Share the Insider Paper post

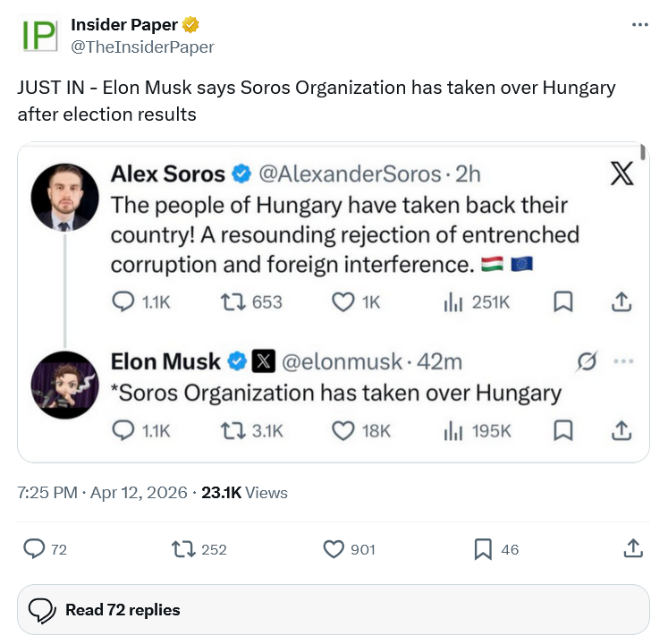pyautogui.click(x=632, y=547)
